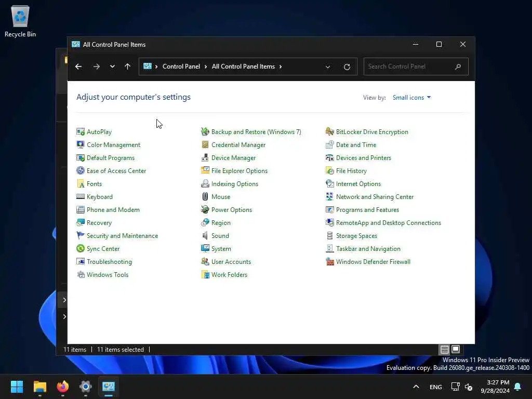
Task: Open the System link
Action: (221, 249)
